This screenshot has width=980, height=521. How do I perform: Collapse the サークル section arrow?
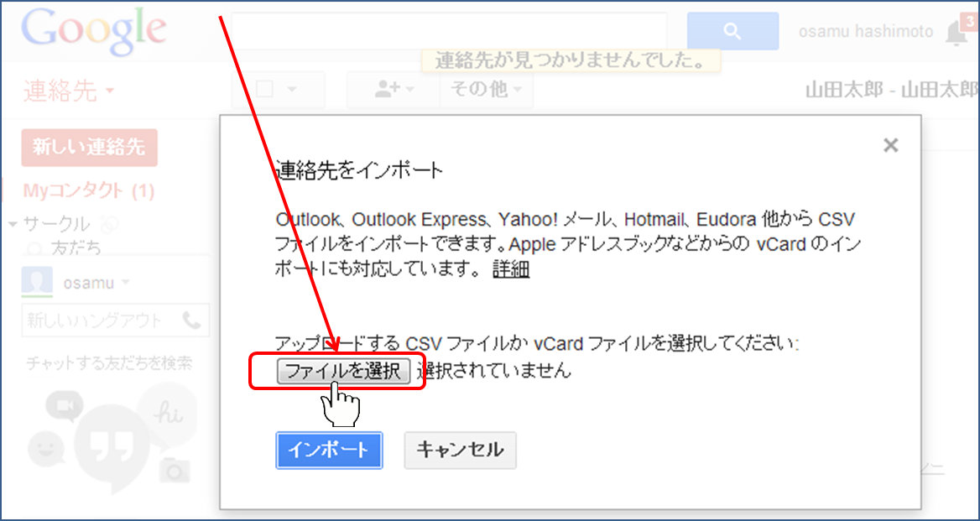click(13, 225)
